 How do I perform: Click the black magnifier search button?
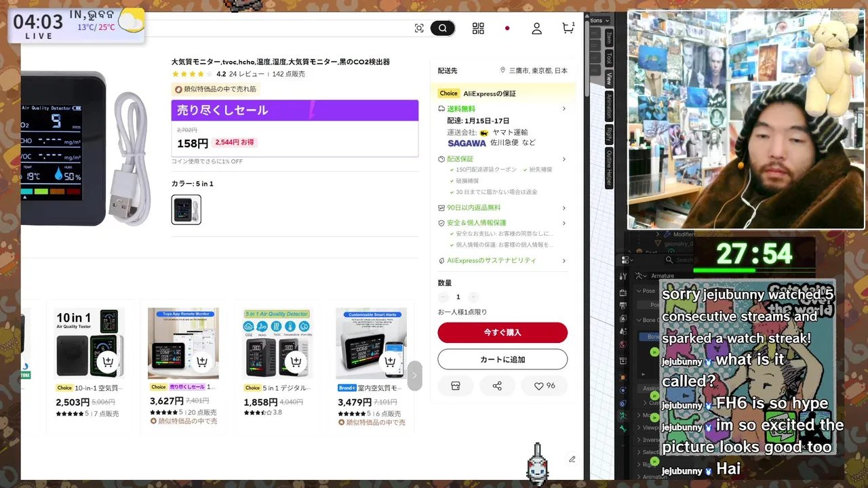[443, 28]
